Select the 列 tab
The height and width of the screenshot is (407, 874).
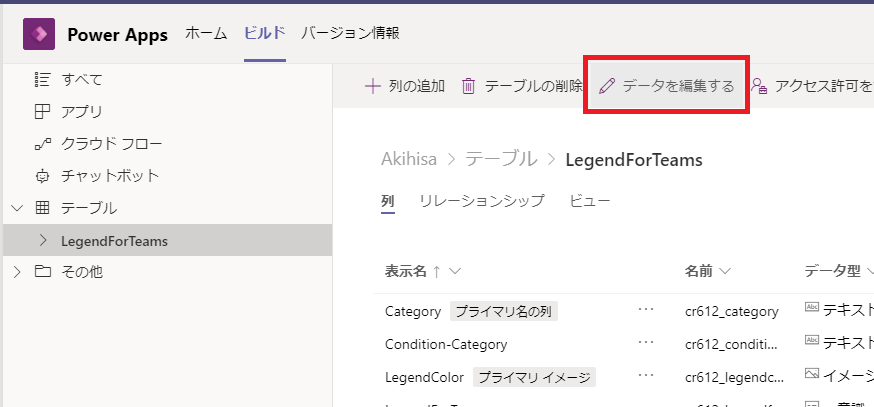[x=388, y=201]
